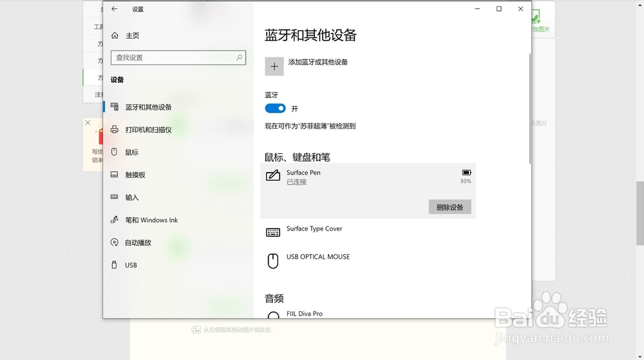Click the 93% battery level text
The height and width of the screenshot is (360, 644).
(466, 181)
